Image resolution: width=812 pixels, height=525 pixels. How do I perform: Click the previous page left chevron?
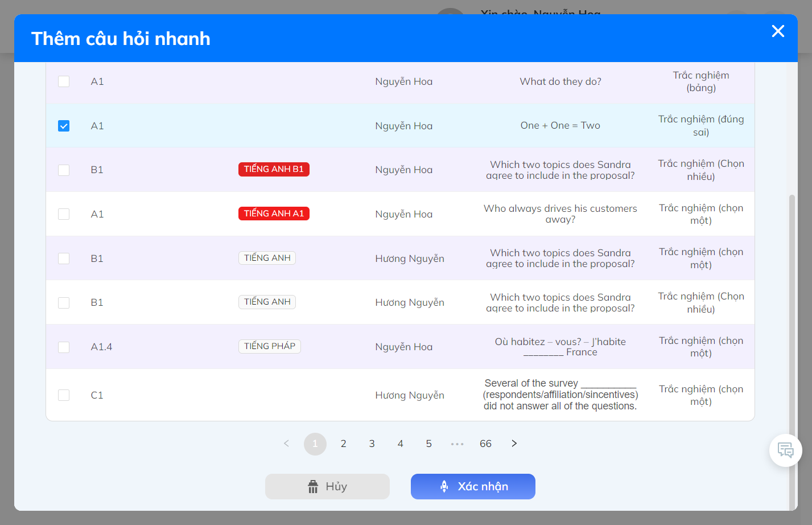click(x=287, y=444)
